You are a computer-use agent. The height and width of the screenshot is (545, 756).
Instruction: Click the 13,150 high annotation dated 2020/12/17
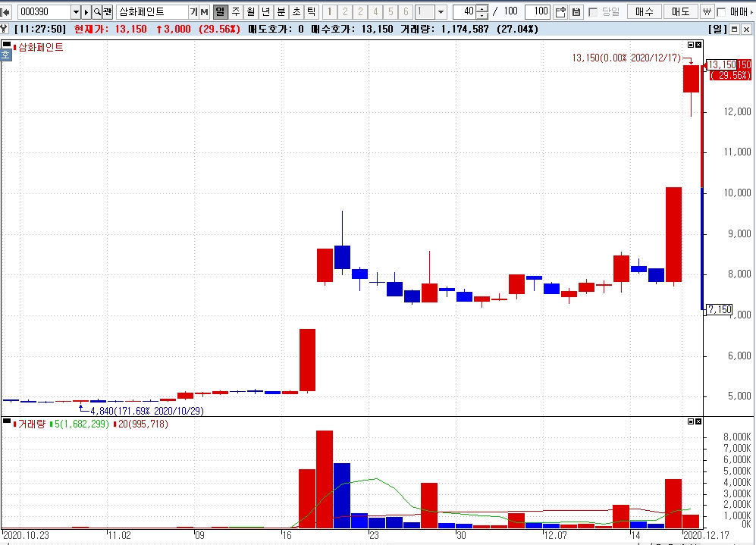click(x=626, y=58)
